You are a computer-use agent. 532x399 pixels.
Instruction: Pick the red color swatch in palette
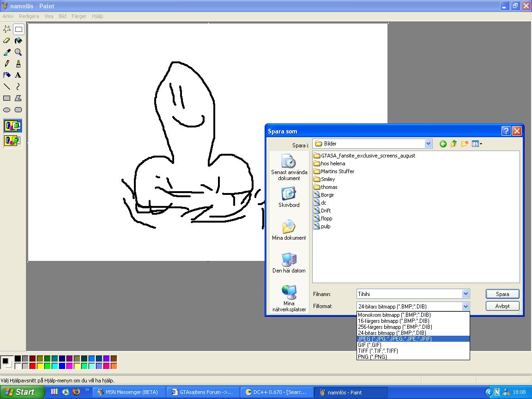[x=33, y=366]
